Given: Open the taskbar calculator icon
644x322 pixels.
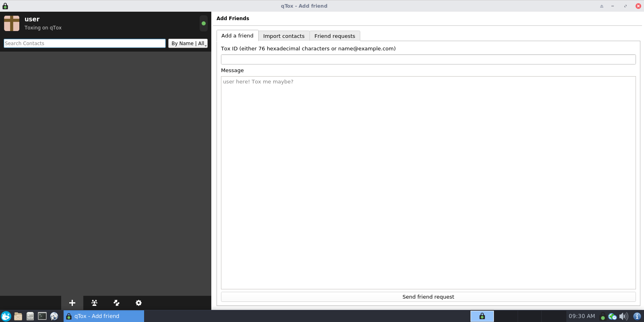Looking at the screenshot, I should pyautogui.click(x=30, y=316).
